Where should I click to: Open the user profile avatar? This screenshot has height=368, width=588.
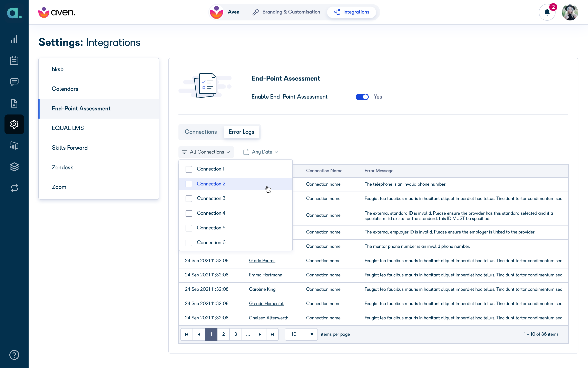570,12
